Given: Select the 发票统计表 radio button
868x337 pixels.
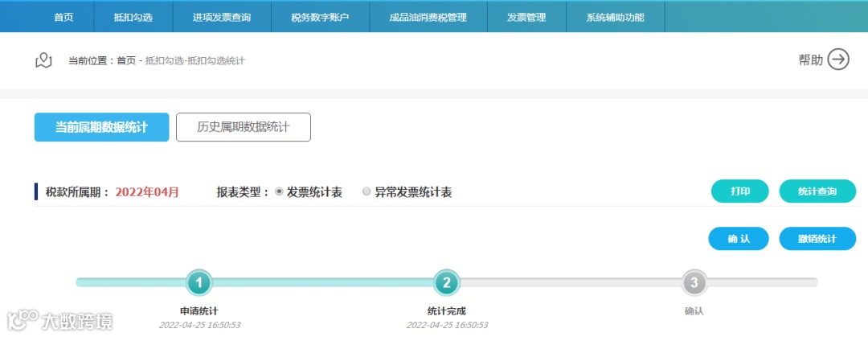Looking at the screenshot, I should [279, 191].
